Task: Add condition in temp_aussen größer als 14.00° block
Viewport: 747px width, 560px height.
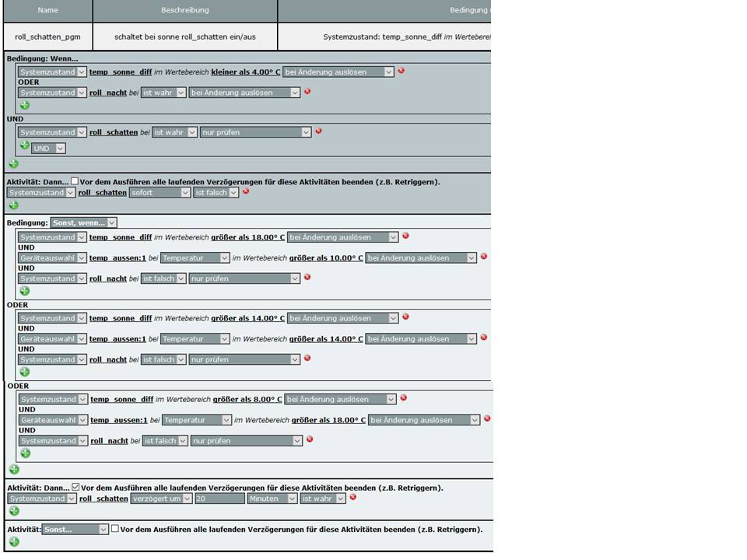Action: point(25,372)
